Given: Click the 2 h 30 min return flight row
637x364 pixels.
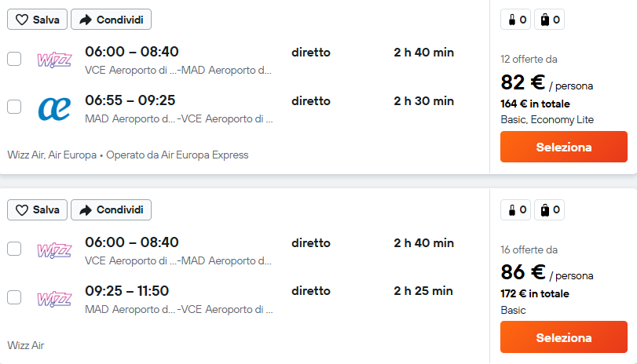Looking at the screenshot, I should click(243, 108).
